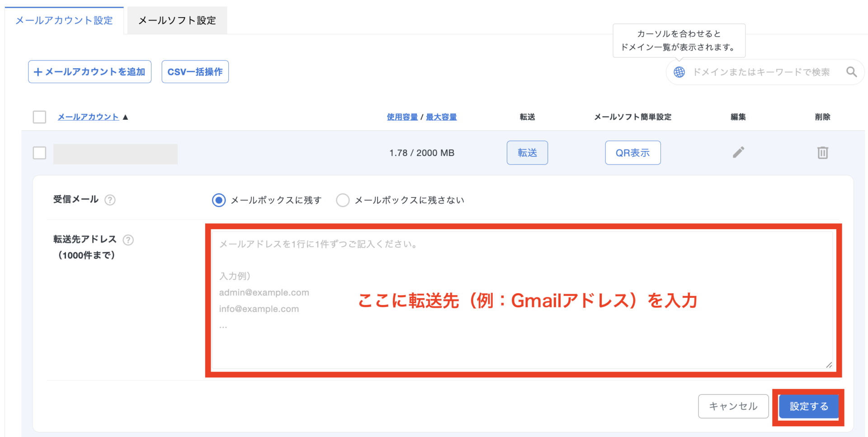Click メールアカウントを追加 button
The image size is (868, 437).
coord(90,72)
